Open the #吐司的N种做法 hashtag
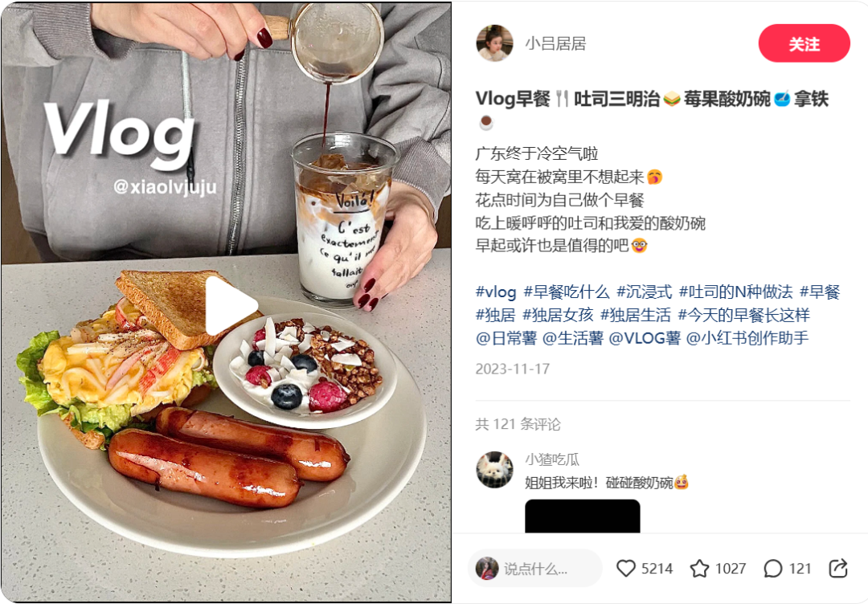 pos(735,292)
